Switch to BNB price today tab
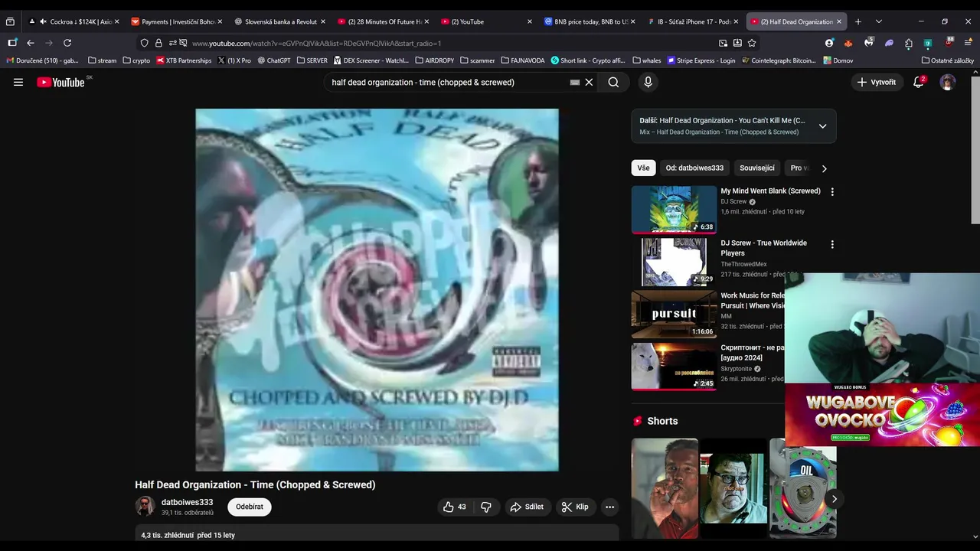The height and width of the screenshot is (551, 980). pyautogui.click(x=590, y=21)
